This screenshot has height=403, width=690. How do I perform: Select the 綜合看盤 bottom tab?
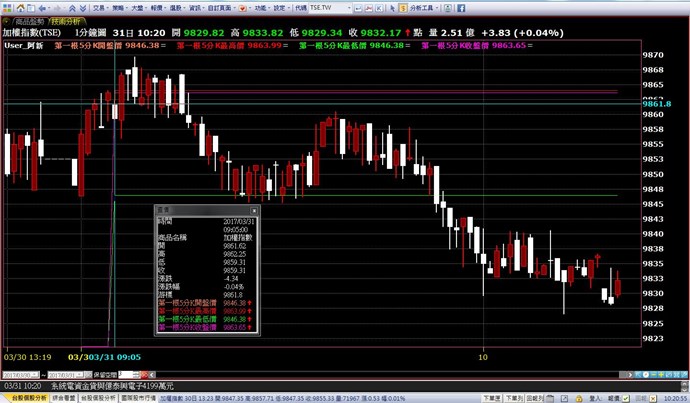(x=64, y=397)
